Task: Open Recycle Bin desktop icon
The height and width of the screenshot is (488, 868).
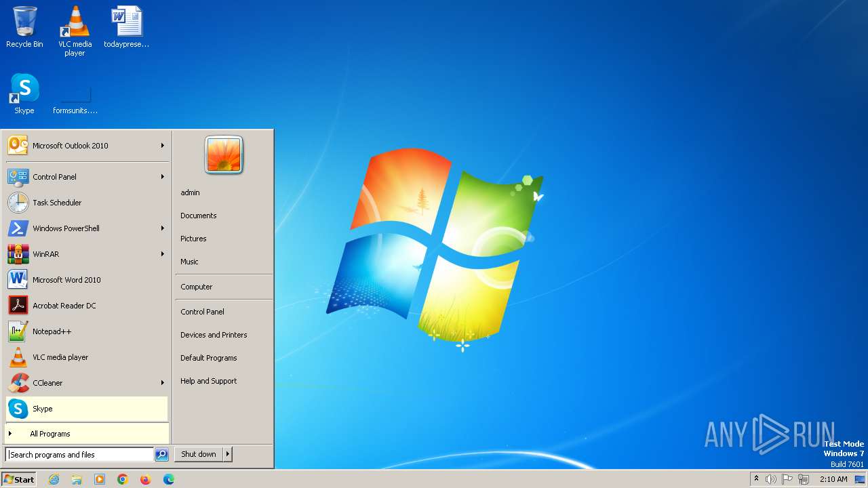Action: click(x=24, y=27)
